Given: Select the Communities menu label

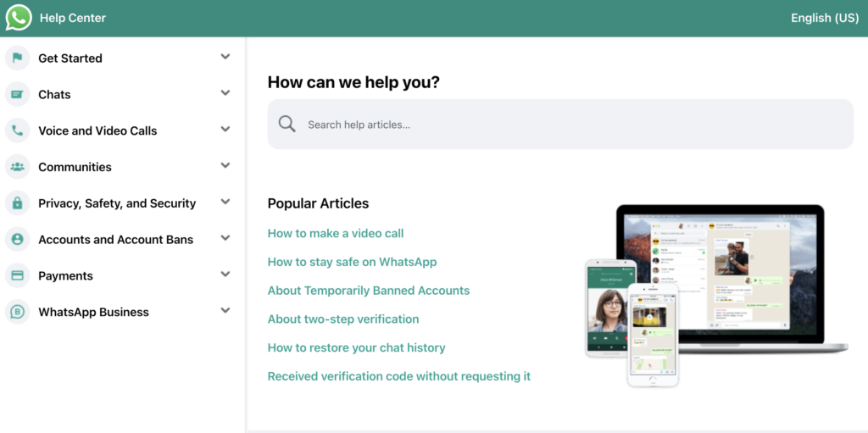Looking at the screenshot, I should click(75, 167).
